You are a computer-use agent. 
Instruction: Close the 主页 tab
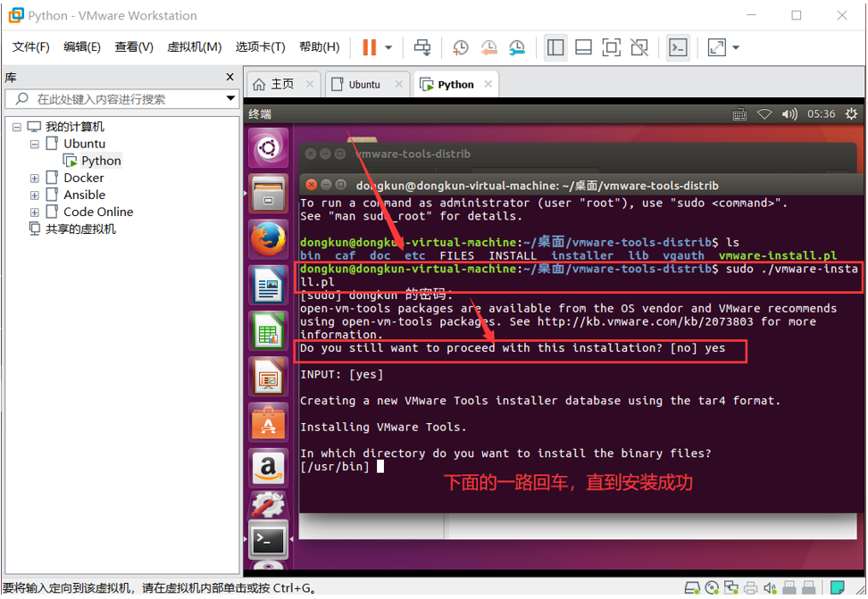coord(310,84)
